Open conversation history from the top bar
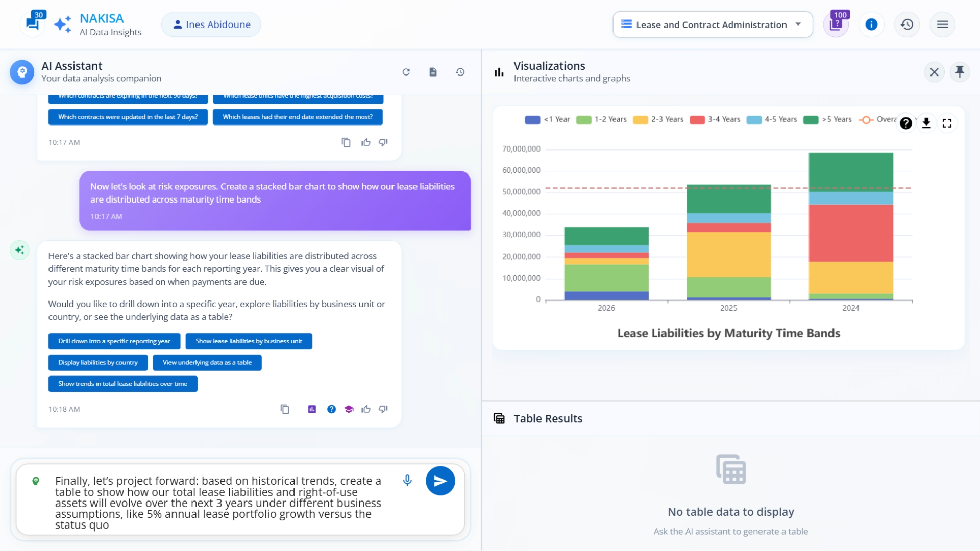The image size is (980, 551). tap(907, 24)
